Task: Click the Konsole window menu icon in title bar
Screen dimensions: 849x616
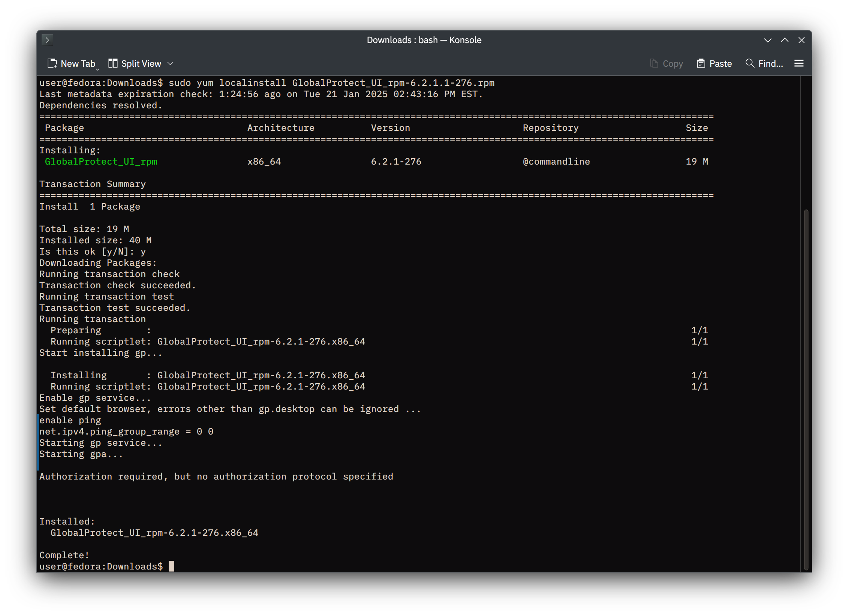Action: click(x=47, y=40)
